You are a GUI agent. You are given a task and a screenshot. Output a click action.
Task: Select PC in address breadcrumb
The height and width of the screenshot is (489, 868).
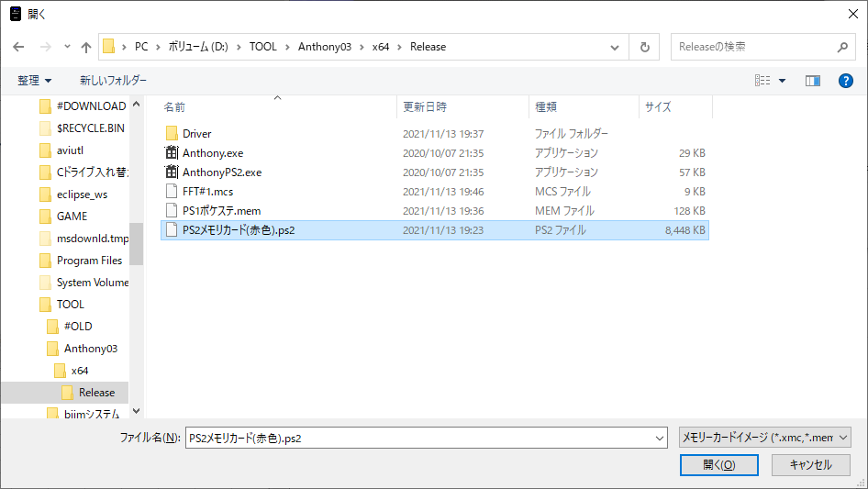tap(141, 47)
